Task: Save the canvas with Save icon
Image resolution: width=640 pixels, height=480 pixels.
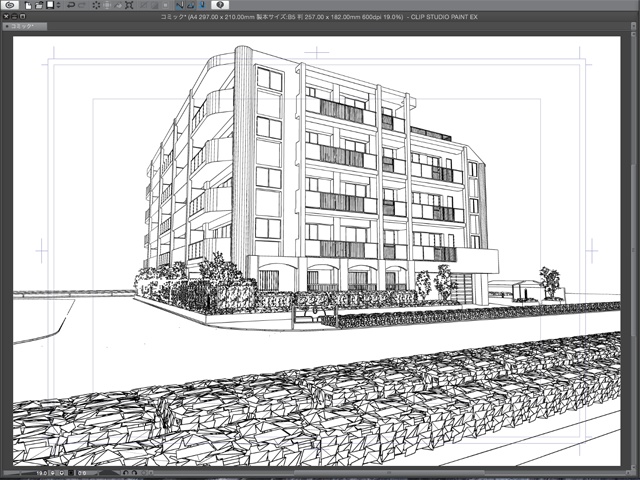Action: coord(50,5)
